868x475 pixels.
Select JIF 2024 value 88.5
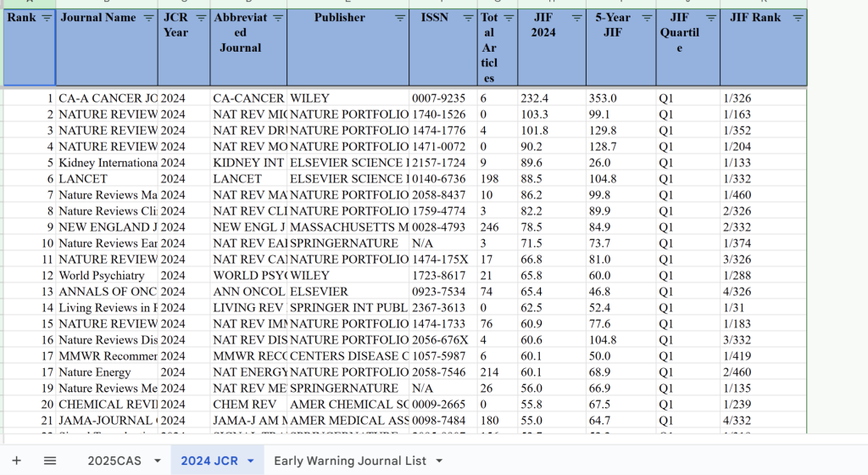552,179
